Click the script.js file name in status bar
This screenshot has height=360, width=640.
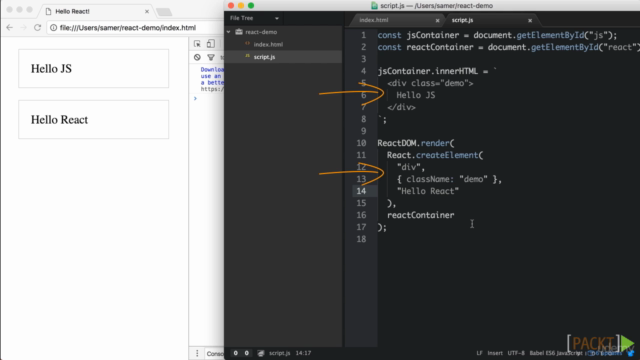pyautogui.click(x=280, y=353)
